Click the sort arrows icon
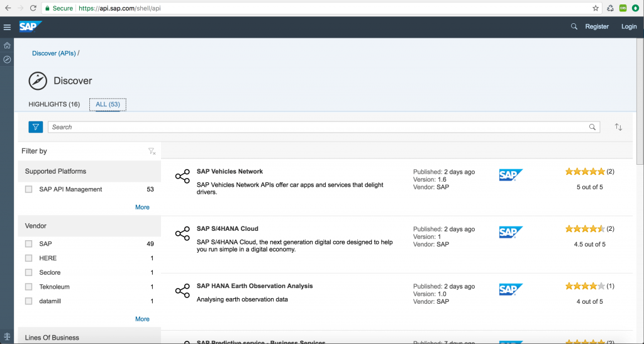 pyautogui.click(x=618, y=127)
